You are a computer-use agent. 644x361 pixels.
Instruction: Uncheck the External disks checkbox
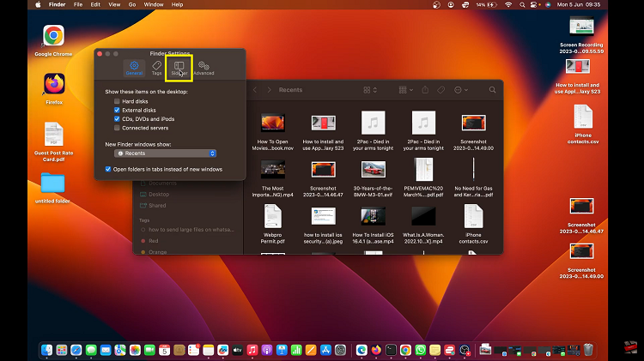[117, 111]
